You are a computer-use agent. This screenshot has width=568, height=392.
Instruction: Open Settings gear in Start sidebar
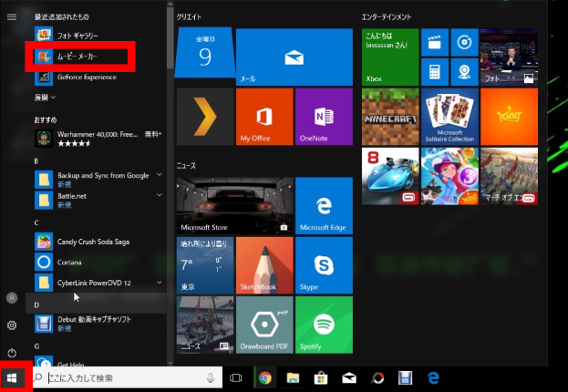coord(12,325)
